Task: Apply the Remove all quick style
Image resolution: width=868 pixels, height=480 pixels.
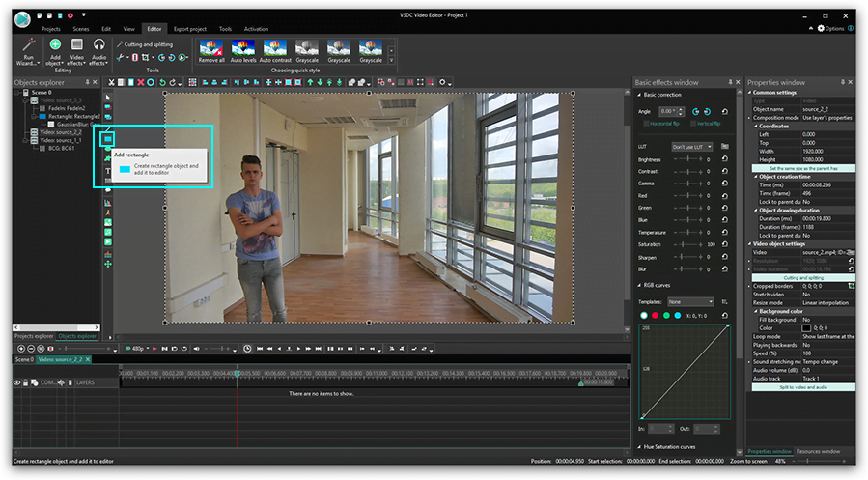Action: click(x=211, y=51)
